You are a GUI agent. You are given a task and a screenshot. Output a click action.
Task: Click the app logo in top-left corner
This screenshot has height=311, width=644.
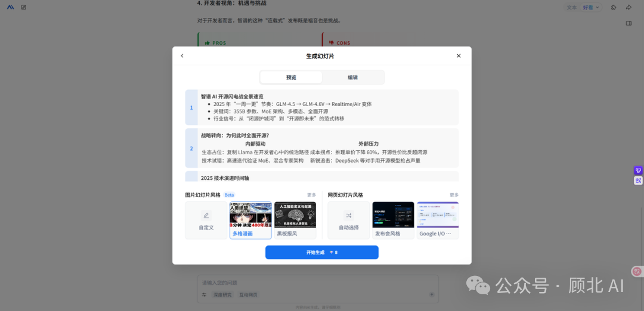pos(11,7)
